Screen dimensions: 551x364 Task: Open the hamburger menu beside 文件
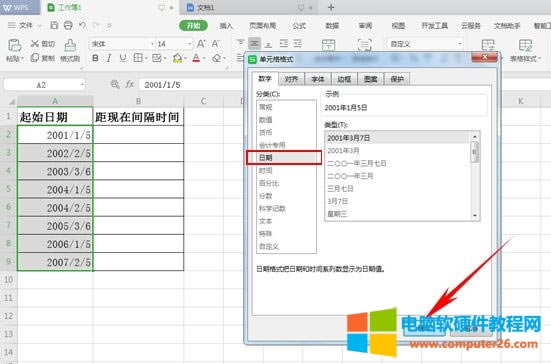[12, 25]
